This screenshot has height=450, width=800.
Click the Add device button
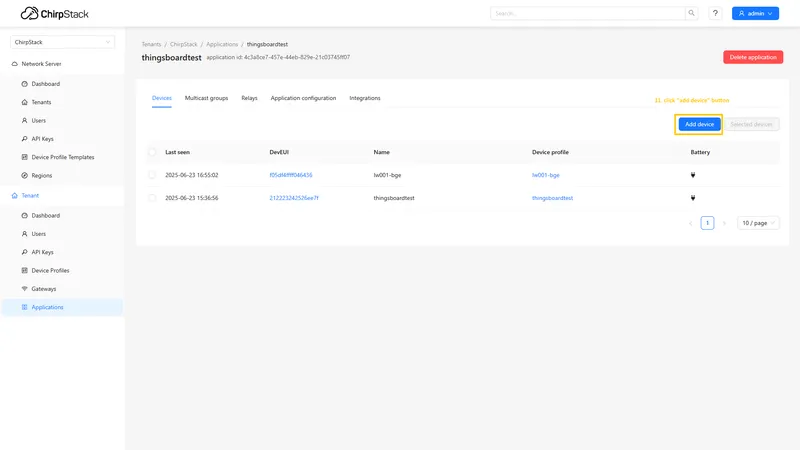[x=699, y=124]
